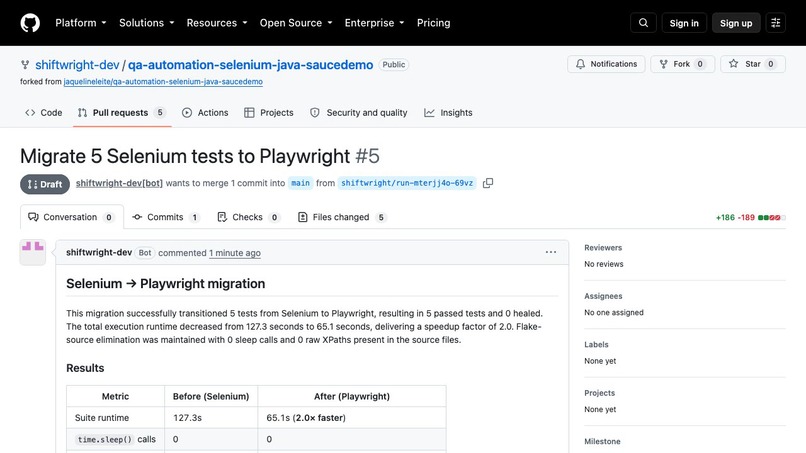Screen dimensions: 806x453
Task: Click the 'Before (Selenium)' column header
Action: (211, 396)
